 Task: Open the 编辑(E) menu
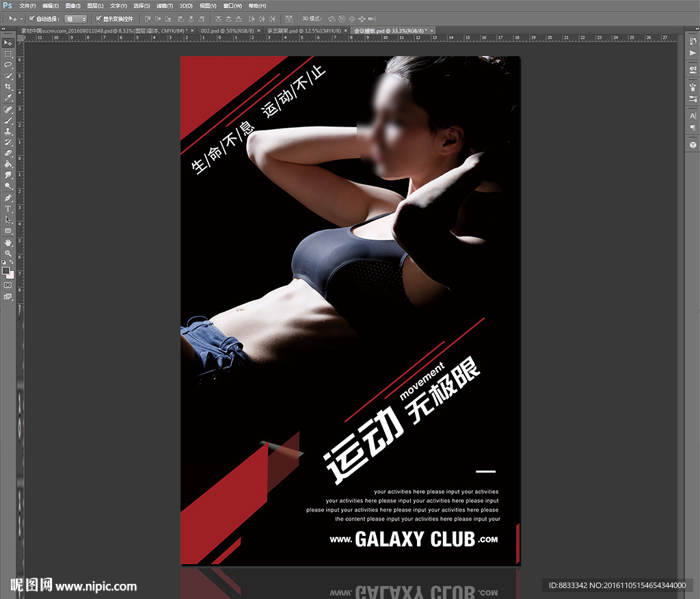51,5
